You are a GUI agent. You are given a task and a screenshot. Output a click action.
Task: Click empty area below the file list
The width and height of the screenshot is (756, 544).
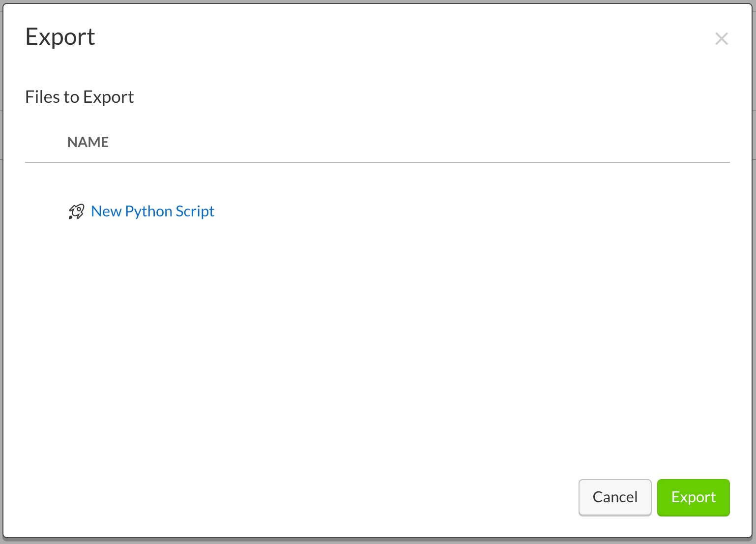374,344
